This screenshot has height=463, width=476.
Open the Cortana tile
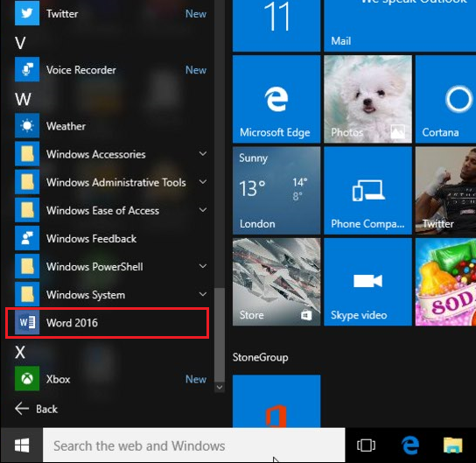(x=445, y=99)
